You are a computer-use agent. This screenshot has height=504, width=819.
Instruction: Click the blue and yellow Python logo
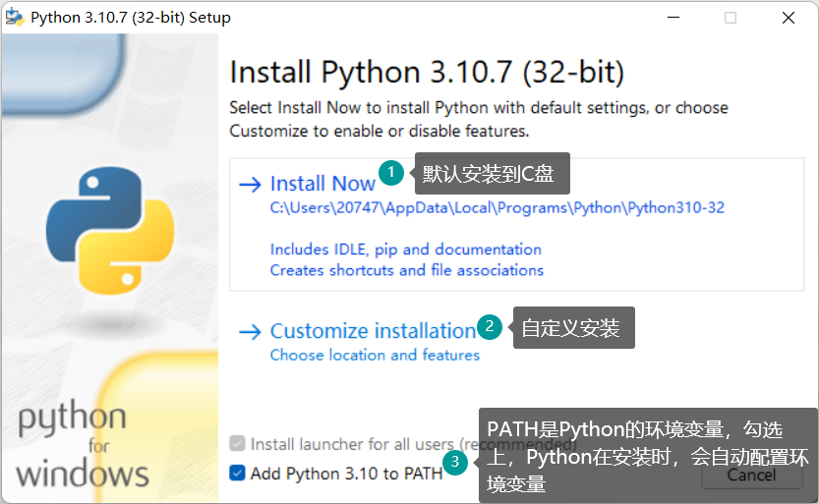click(x=110, y=232)
